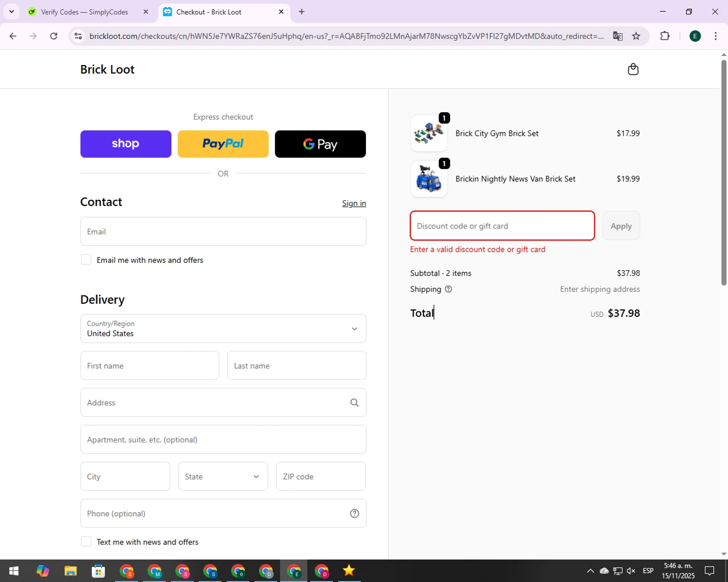Click 'Enter a valid discount code' error text

pos(478,249)
